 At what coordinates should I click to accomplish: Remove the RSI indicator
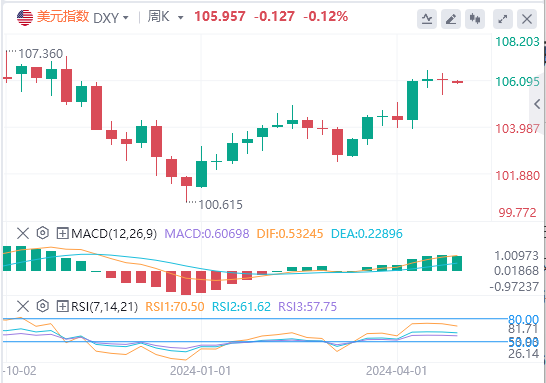tap(23, 307)
